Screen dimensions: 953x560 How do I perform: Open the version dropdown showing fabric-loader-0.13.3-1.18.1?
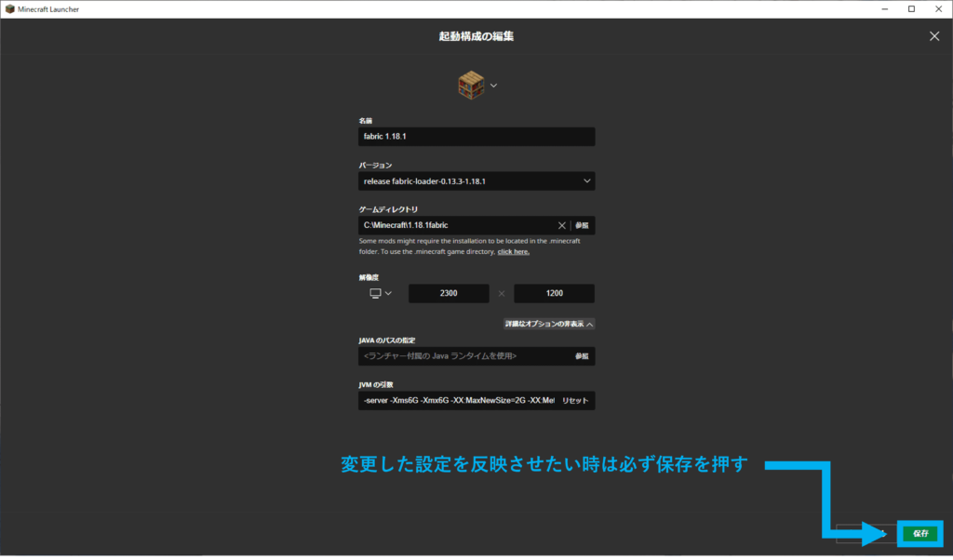(x=476, y=181)
